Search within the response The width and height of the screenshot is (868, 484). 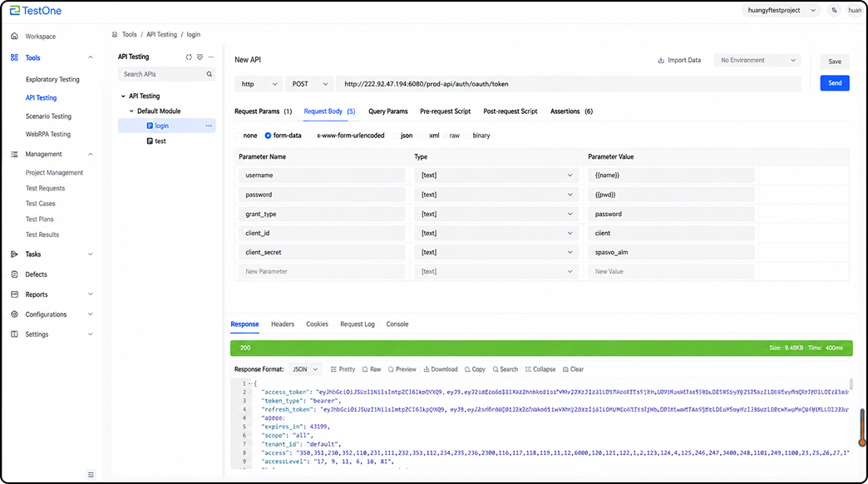coord(506,369)
